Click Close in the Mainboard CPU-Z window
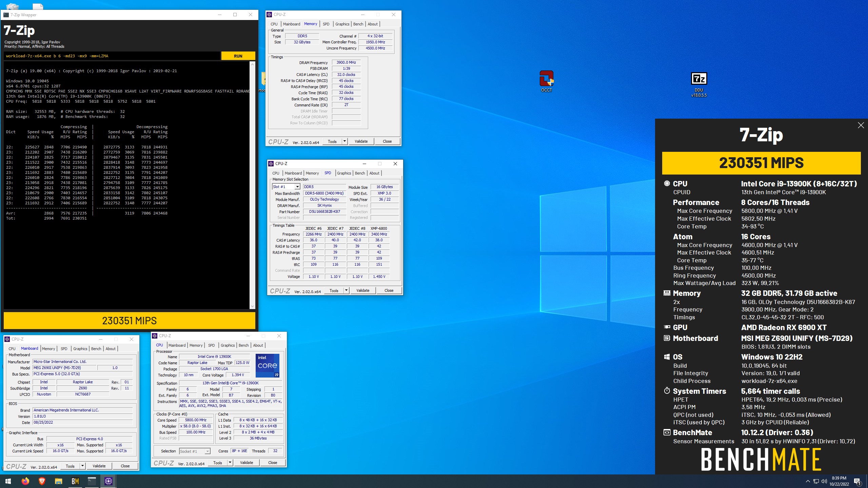 coord(125,466)
